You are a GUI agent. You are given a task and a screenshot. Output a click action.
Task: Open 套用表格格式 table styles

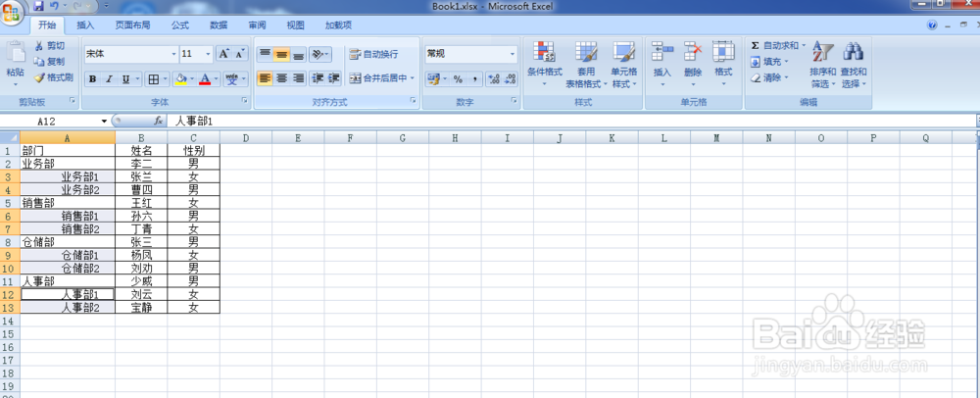[x=586, y=65]
